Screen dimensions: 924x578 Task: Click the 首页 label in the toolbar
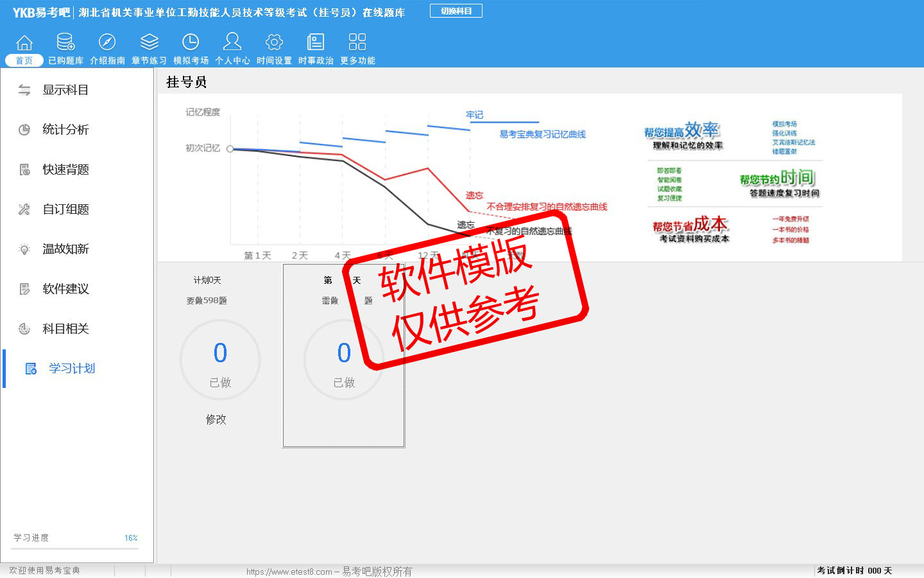[x=24, y=60]
